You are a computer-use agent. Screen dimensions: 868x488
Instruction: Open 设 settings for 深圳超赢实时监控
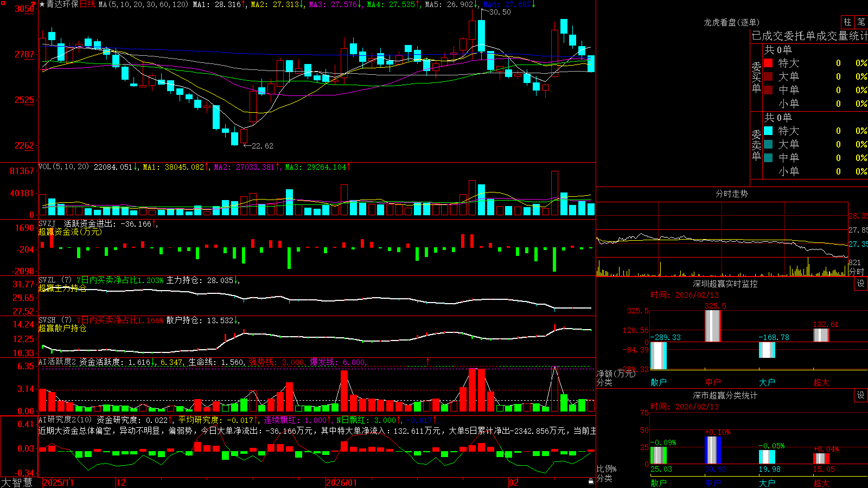pyautogui.click(x=861, y=284)
